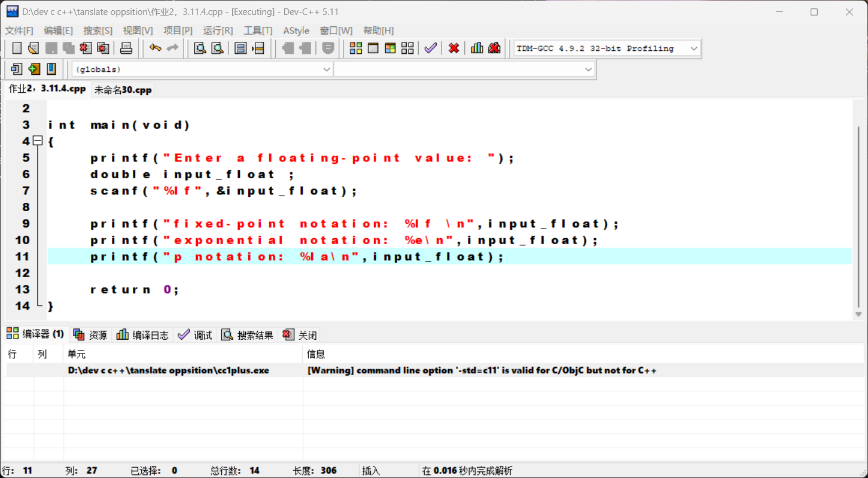Open the 帮助[H] menu
The height and width of the screenshot is (478, 868).
(x=379, y=31)
